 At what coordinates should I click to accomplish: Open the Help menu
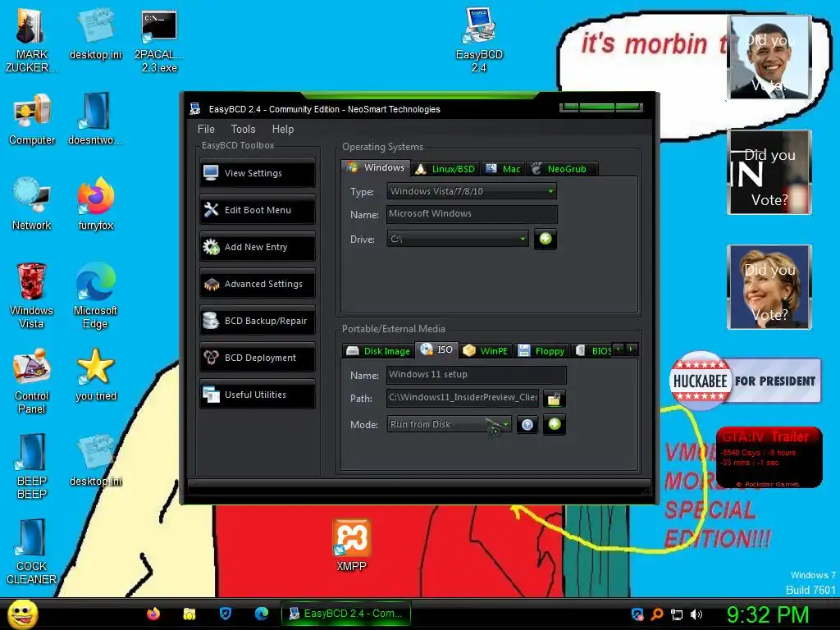(283, 129)
